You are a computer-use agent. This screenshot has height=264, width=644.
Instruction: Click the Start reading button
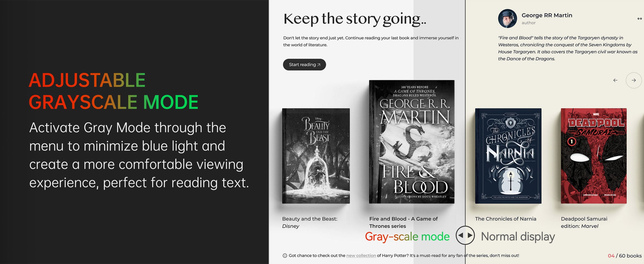[304, 65]
